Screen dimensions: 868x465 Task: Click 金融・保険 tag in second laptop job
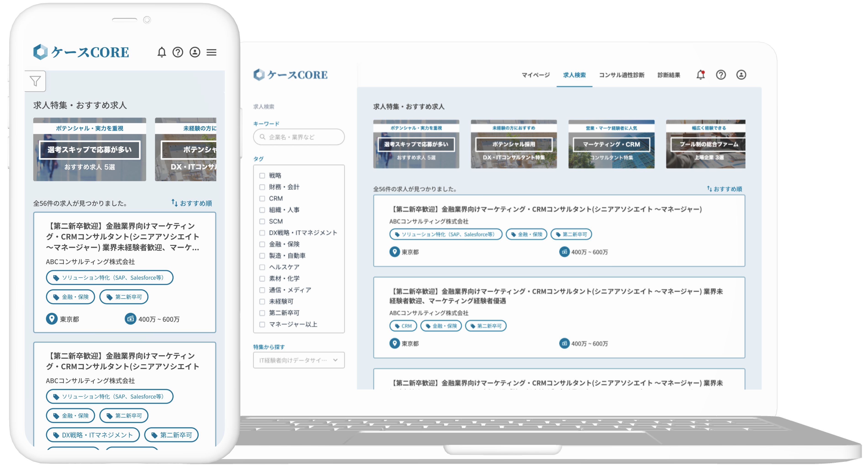pos(441,326)
